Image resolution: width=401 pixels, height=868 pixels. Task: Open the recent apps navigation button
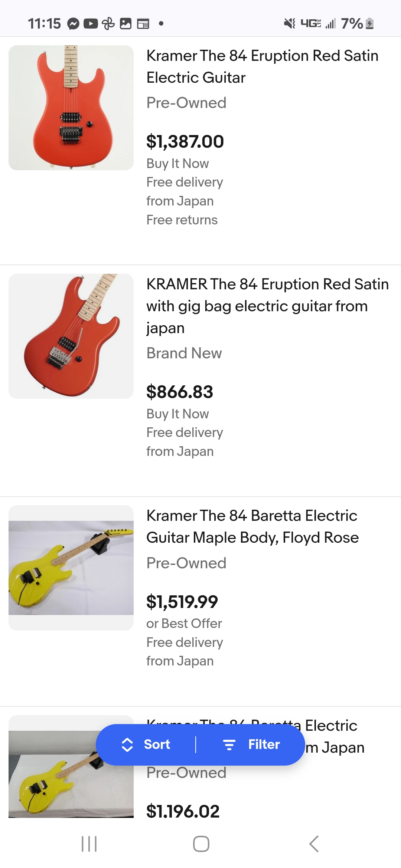[x=89, y=844]
